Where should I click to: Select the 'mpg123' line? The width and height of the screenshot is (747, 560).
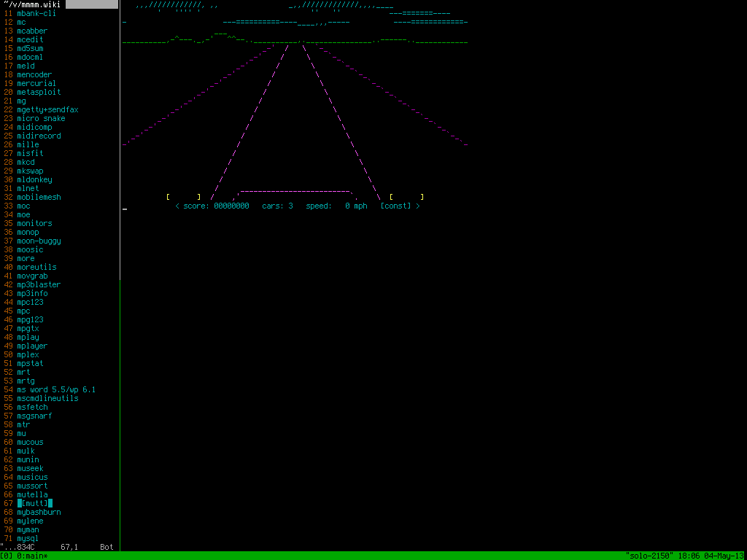[30, 319]
